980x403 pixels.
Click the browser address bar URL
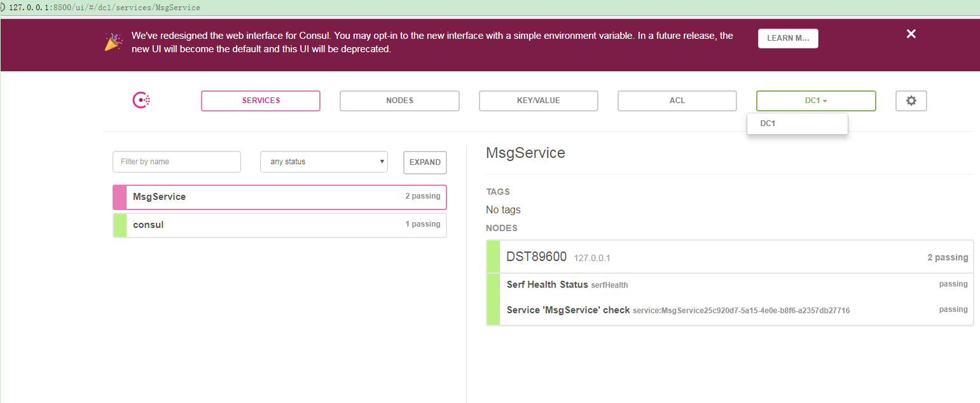coord(105,8)
